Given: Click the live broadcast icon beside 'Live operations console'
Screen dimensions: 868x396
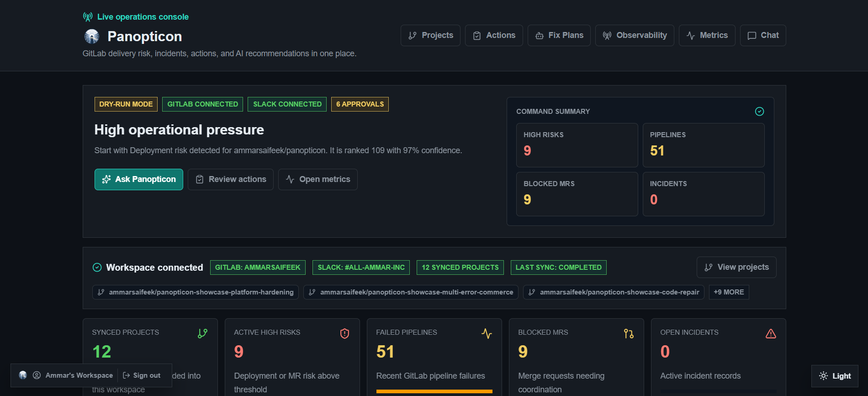Looking at the screenshot, I should point(88,17).
